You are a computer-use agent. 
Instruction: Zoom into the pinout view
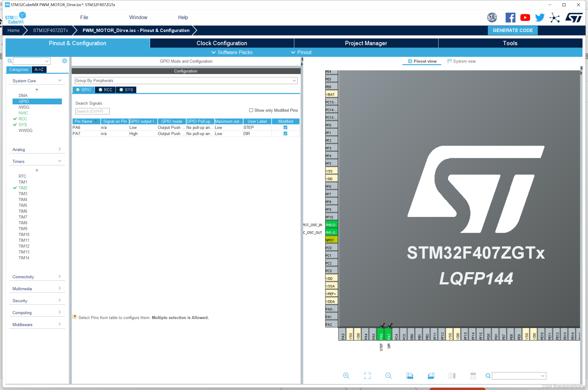[x=346, y=376]
